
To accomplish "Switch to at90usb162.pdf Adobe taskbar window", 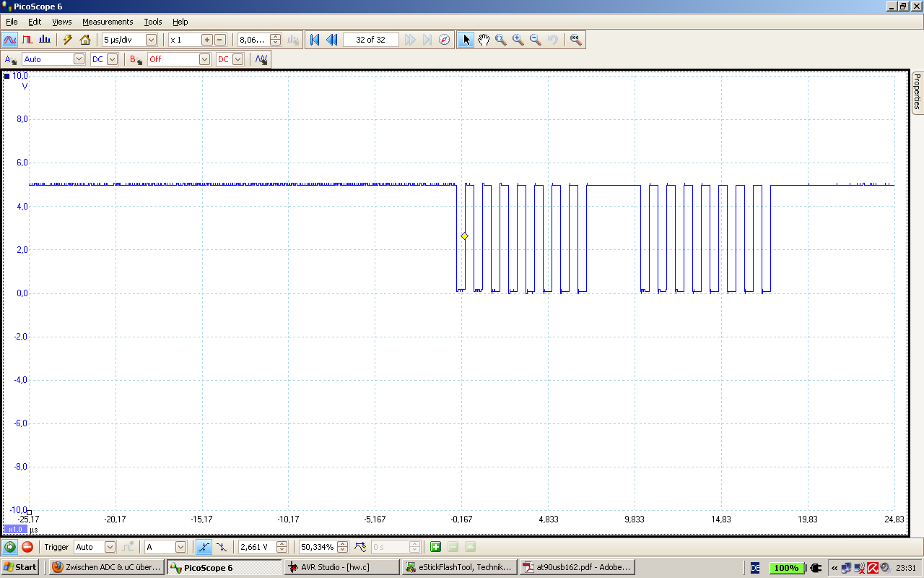I will point(577,567).
